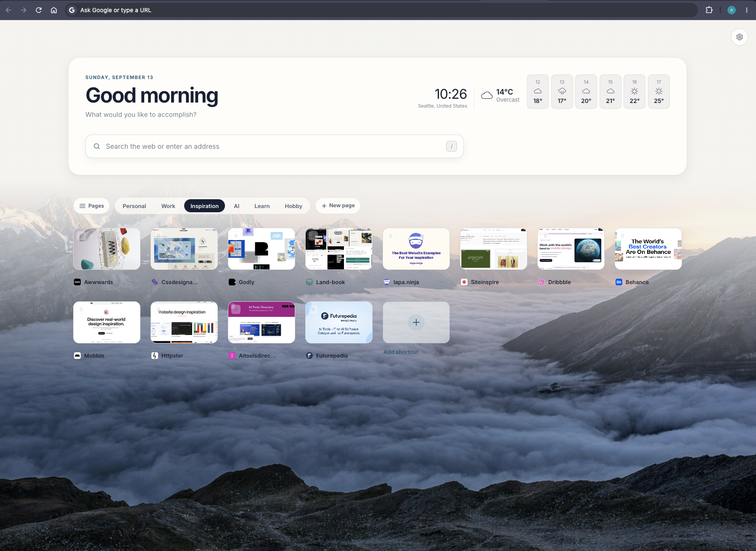
Task: Open the Futurepedia shortcut link
Action: (x=332, y=356)
